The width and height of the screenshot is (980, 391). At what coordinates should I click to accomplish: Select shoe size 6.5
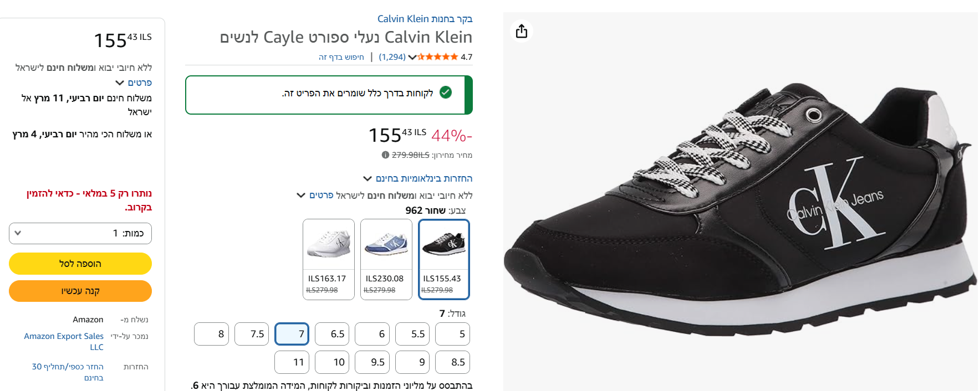pos(332,334)
